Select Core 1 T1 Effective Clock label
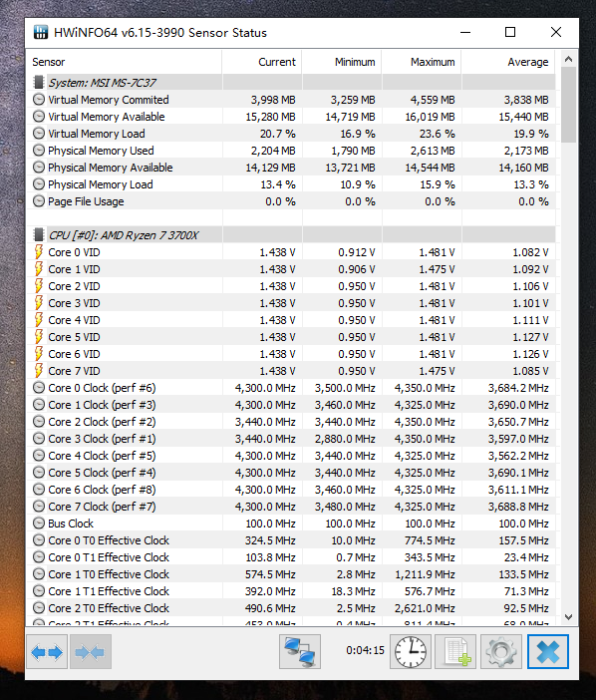596x700 pixels. point(109,591)
